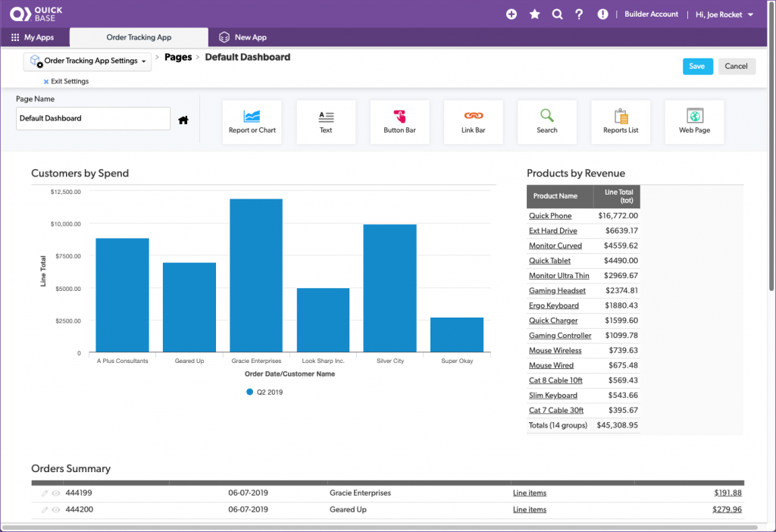Viewport: 776px width, 532px height.
Task: Click Builder Account in header
Action: point(651,14)
